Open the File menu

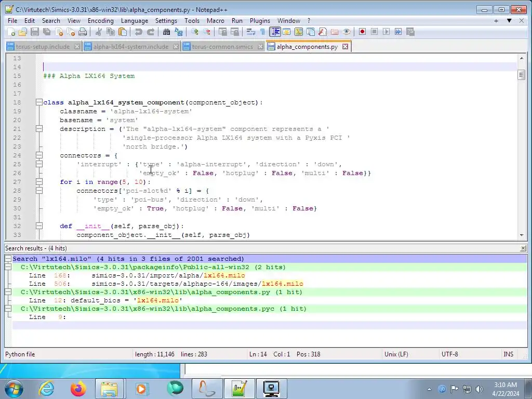pos(12,21)
